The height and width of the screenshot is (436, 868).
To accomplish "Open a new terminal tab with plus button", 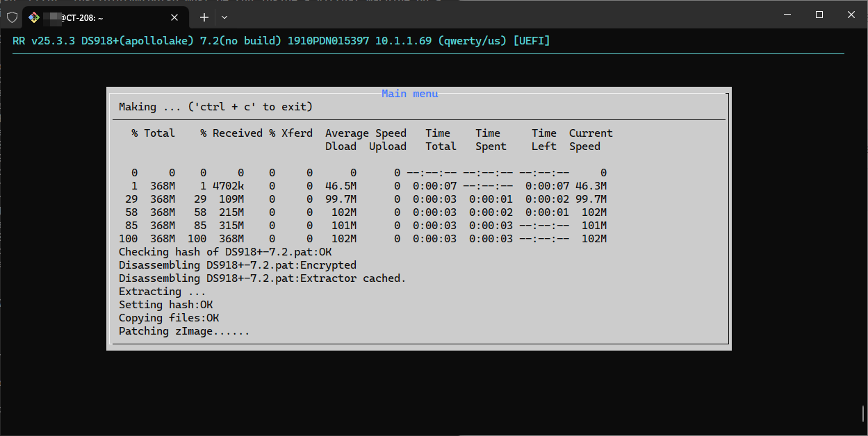I will [204, 17].
